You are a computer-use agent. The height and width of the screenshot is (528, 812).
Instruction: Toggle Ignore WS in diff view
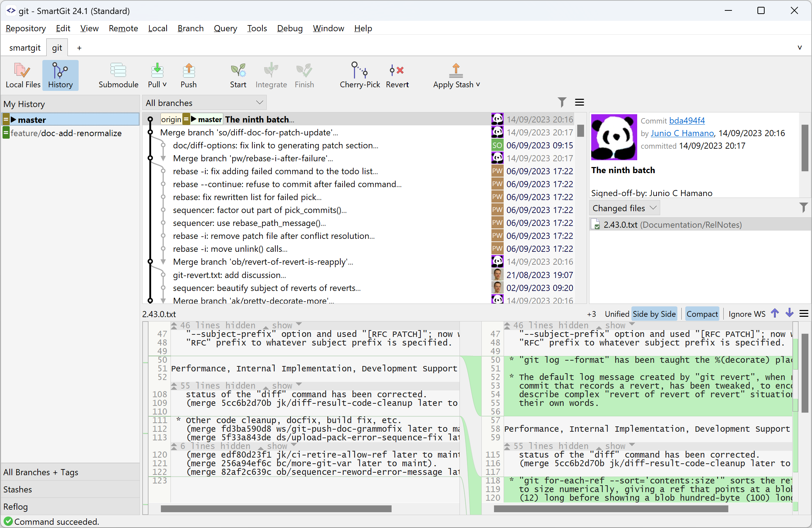coord(747,314)
